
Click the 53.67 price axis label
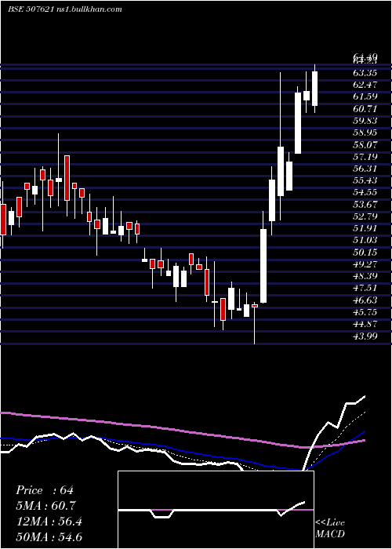point(365,205)
